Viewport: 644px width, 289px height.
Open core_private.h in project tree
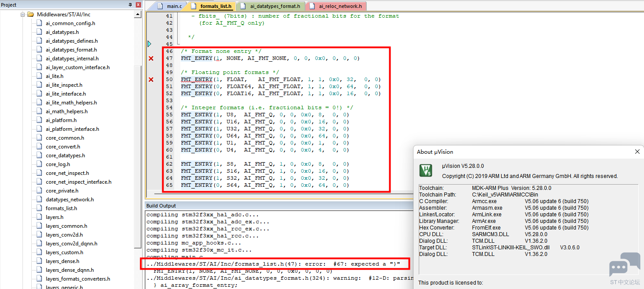coord(62,191)
